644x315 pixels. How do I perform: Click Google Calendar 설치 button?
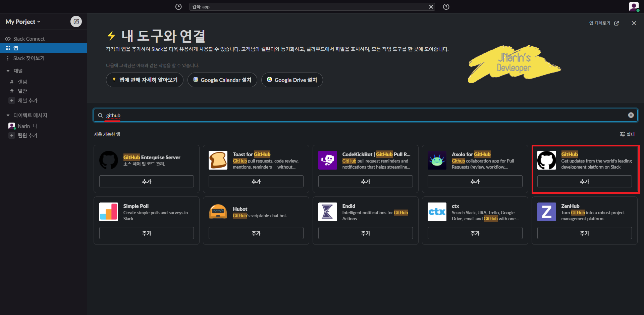222,80
